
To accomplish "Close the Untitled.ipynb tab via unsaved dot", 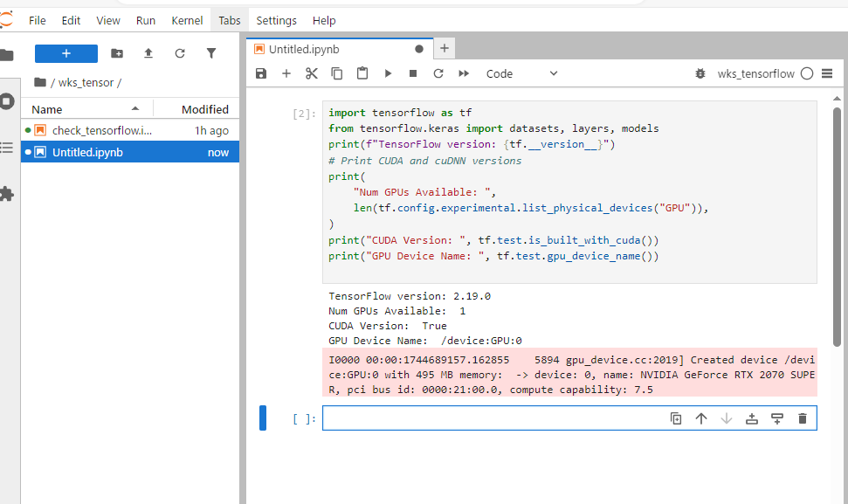I will tap(419, 49).
